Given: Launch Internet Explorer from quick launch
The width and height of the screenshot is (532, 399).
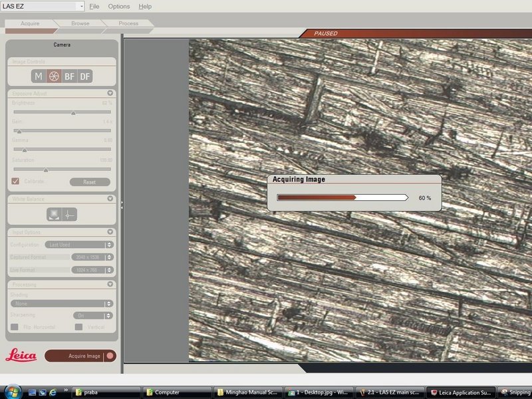Looking at the screenshot, I should (x=53, y=392).
